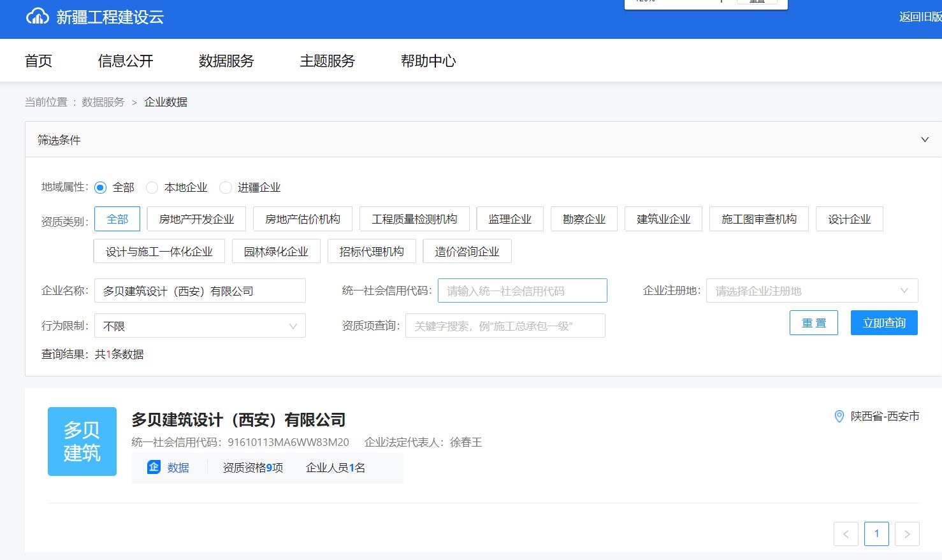Viewport: 942px width, 560px height.
Task: View 企业人员1名 details
Action: click(335, 468)
